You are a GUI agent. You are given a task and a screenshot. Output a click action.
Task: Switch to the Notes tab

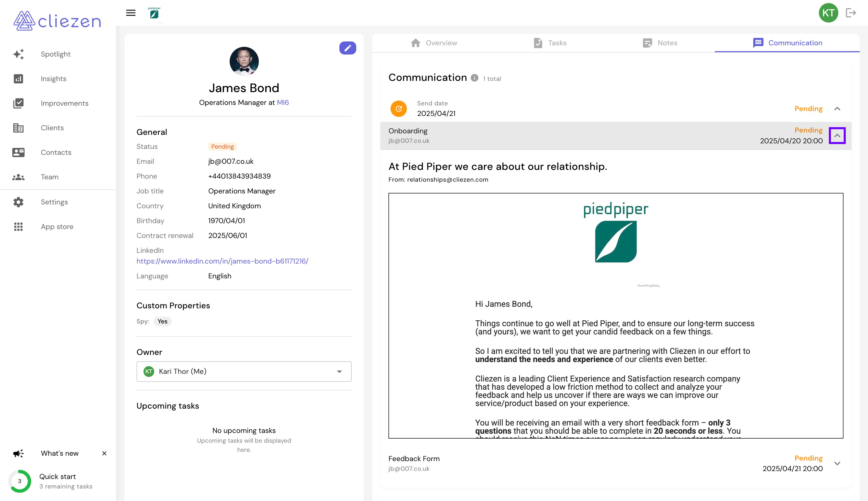660,43
